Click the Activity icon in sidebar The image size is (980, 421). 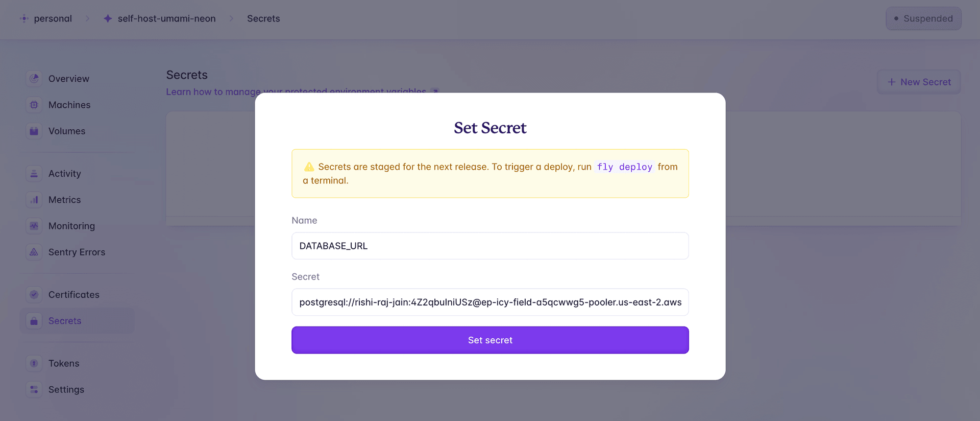[x=34, y=174]
